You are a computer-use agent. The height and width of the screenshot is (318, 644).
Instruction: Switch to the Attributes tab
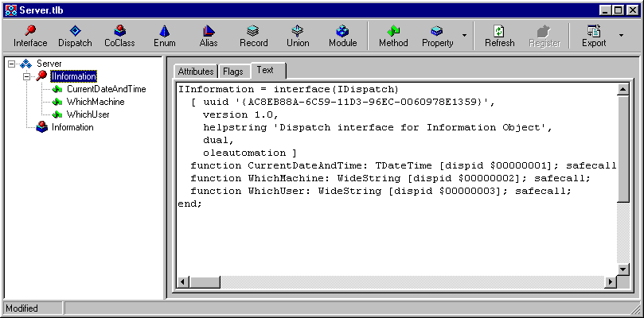(195, 72)
